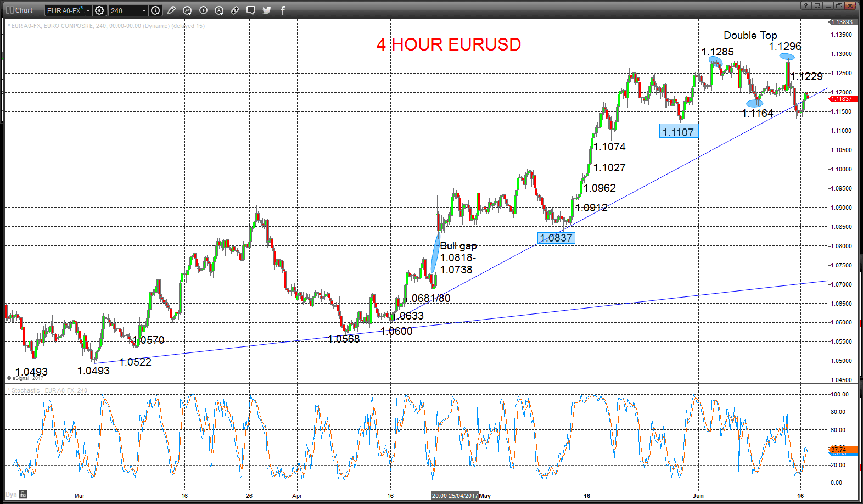This screenshot has height=504, width=863.
Task: Click the blue ellipse near 1.1164 low
Action: (x=755, y=103)
